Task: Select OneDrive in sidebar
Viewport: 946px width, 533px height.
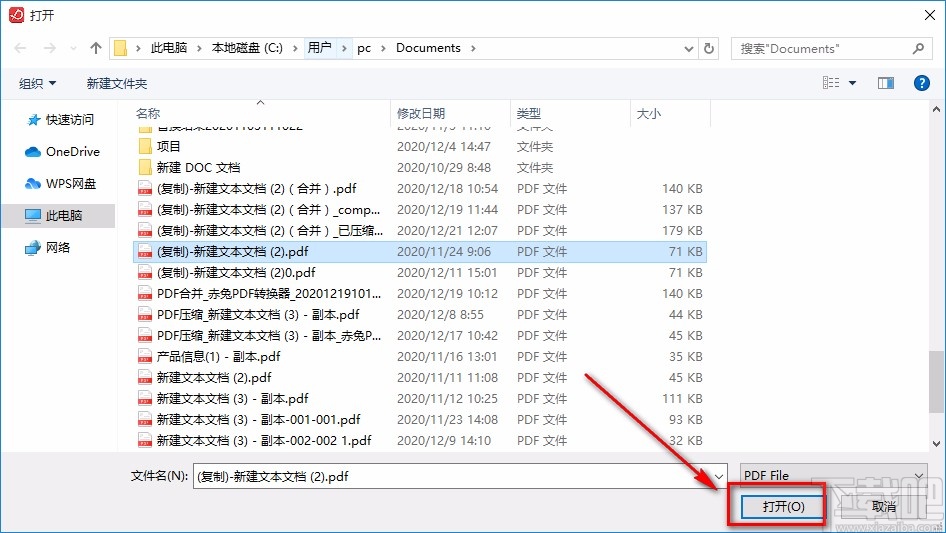Action: click(62, 152)
